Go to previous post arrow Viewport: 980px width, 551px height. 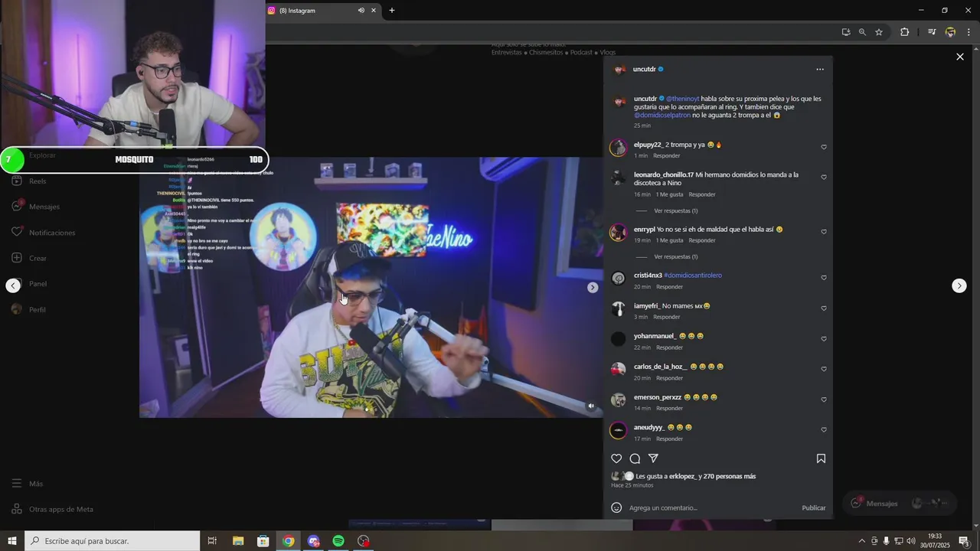[13, 285]
